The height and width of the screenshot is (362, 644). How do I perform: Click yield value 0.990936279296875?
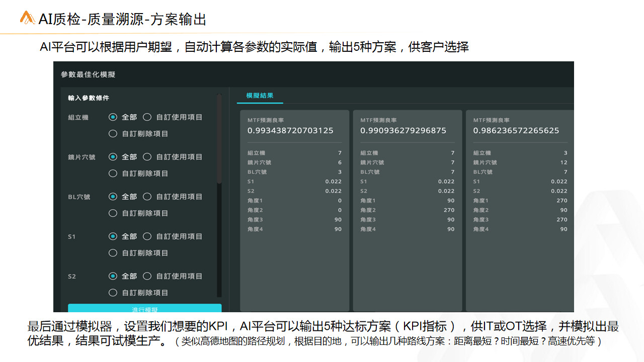tap(404, 131)
